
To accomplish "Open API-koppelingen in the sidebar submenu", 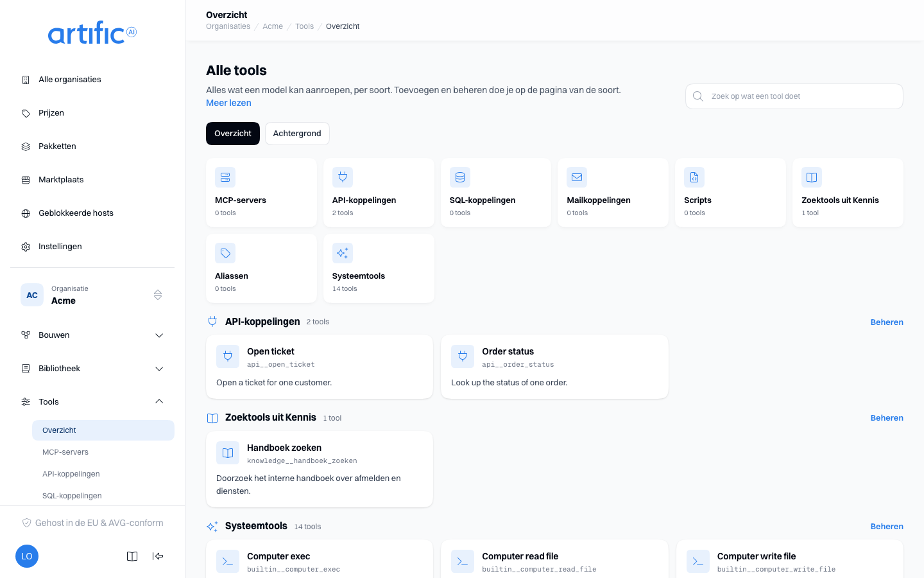I will [x=103, y=474].
